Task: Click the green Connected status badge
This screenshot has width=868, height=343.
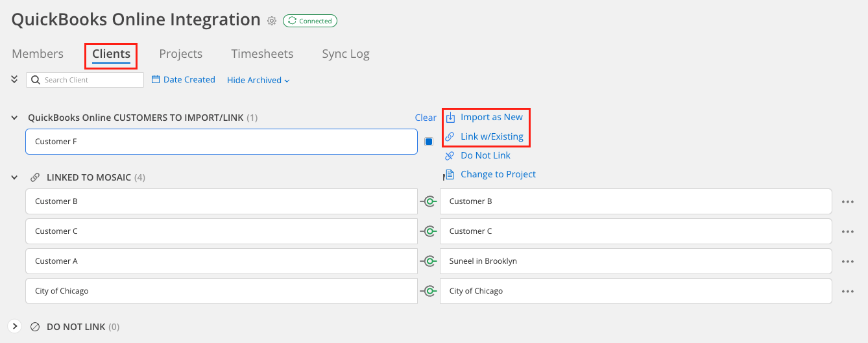Action: 310,21
